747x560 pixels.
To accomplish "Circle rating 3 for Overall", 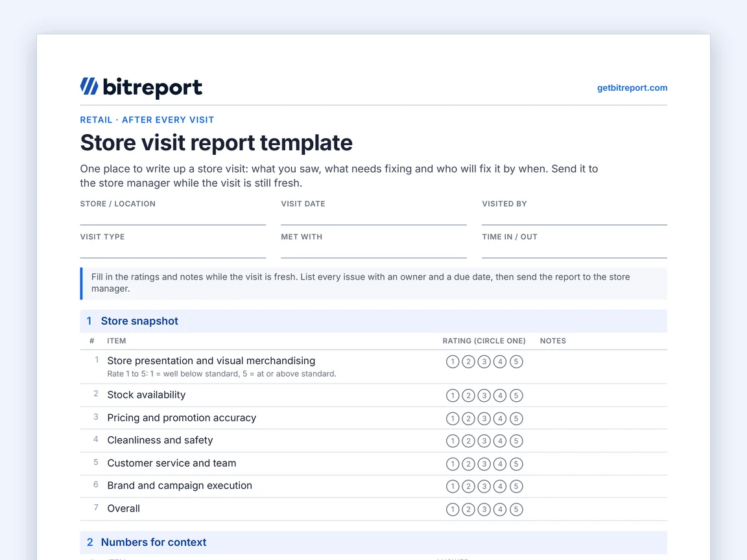I will (x=484, y=509).
